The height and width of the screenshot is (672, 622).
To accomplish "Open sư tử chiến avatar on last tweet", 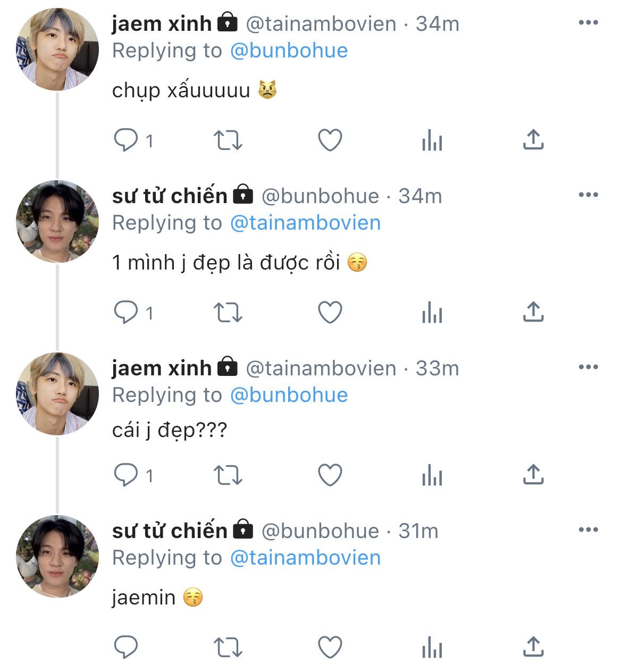I will [x=57, y=557].
